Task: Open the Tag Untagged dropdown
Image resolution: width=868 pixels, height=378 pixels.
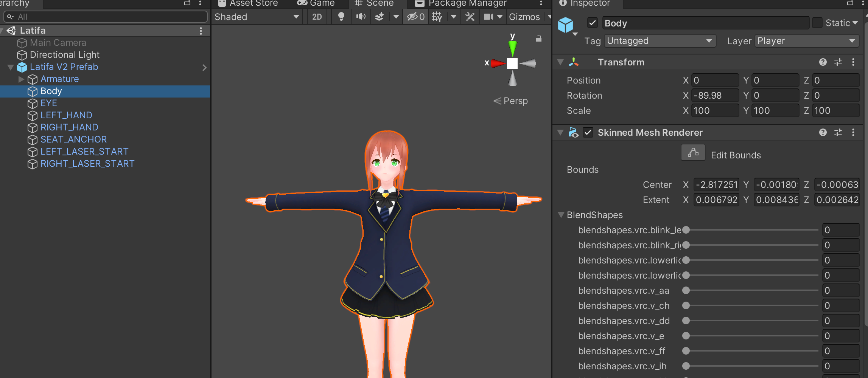Action: click(660, 41)
